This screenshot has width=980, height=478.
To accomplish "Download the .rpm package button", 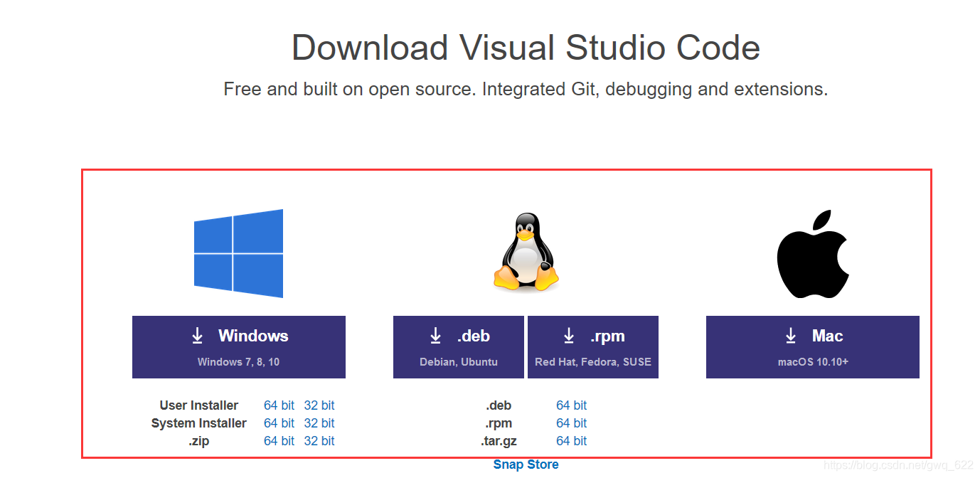I will tap(593, 347).
